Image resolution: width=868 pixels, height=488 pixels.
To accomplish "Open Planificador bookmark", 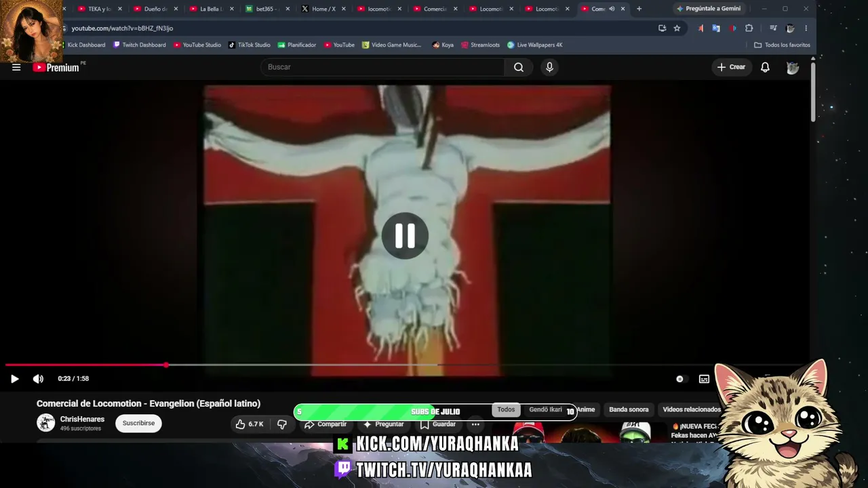I will tap(297, 45).
